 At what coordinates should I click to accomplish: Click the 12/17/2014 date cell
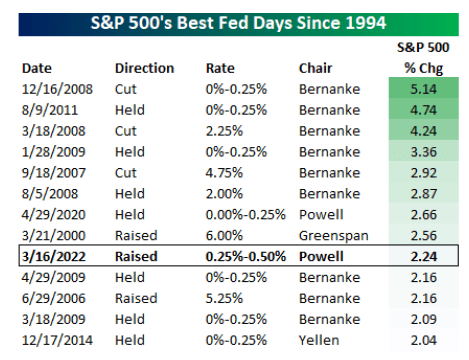tap(57, 340)
